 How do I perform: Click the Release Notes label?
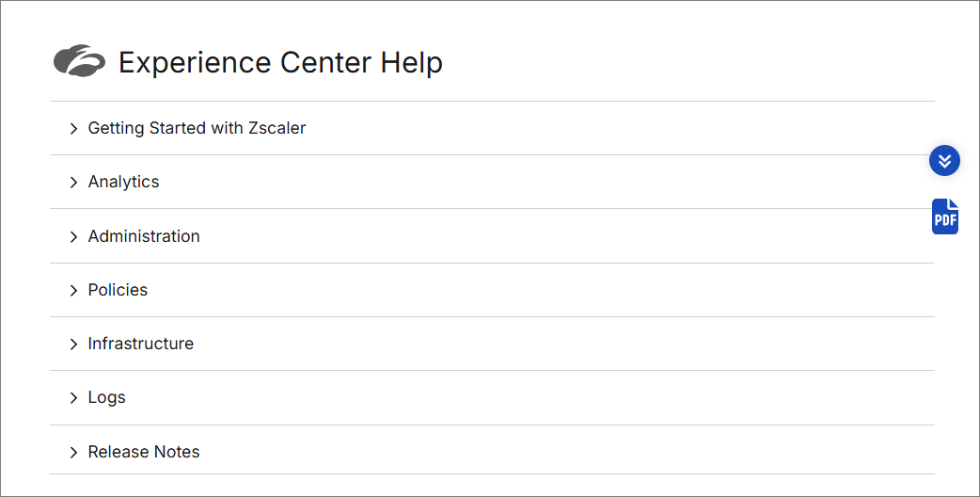click(x=144, y=452)
